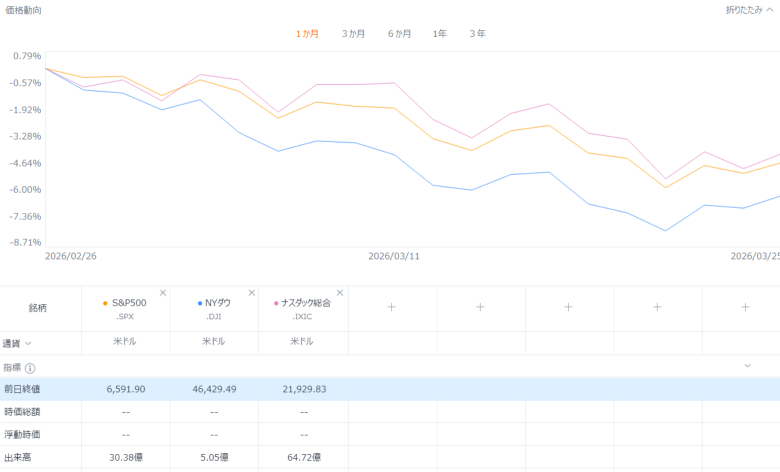Click the 46,429.49 closing value
This screenshot has width=780, height=472.
coord(214,389)
